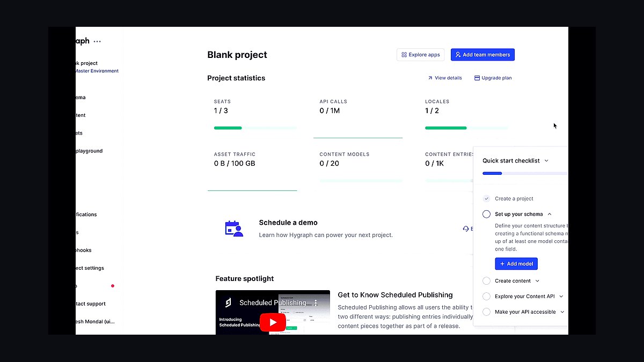Viewport: 644px width, 362px height.
Task: Toggle the circle beside Set up your schema
Action: [x=486, y=214]
